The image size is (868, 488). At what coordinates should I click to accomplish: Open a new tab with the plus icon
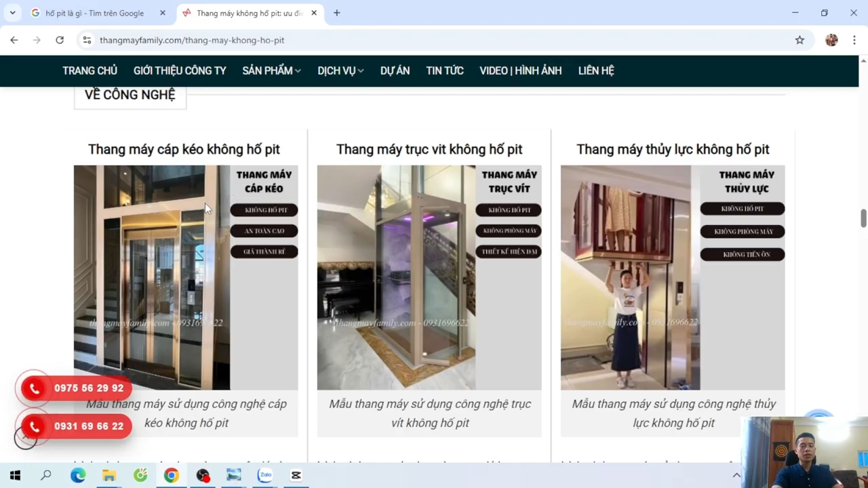pyautogui.click(x=336, y=13)
